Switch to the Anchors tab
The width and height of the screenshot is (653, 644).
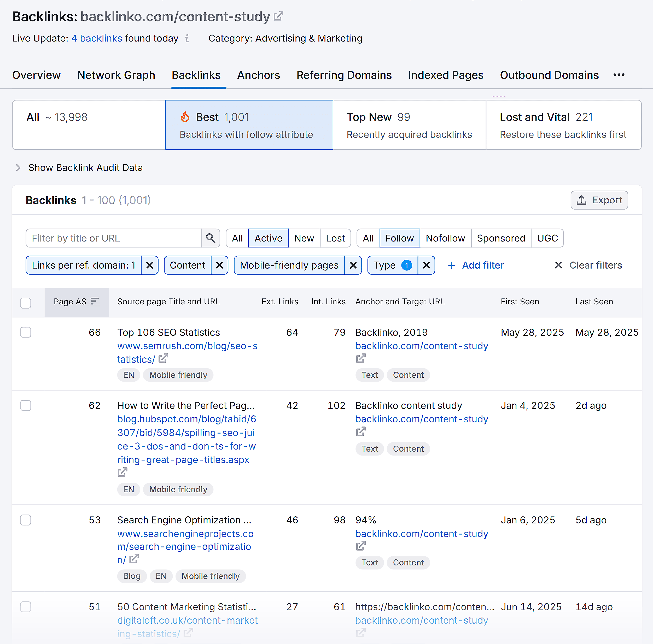click(x=259, y=75)
